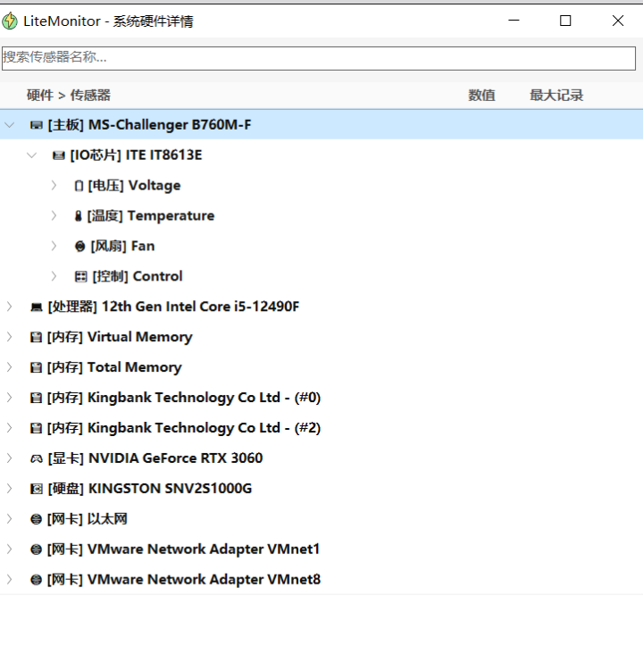Viewport: 643px width, 672px height.
Task: Expand the 以太网 network adapter node
Action: 10,519
